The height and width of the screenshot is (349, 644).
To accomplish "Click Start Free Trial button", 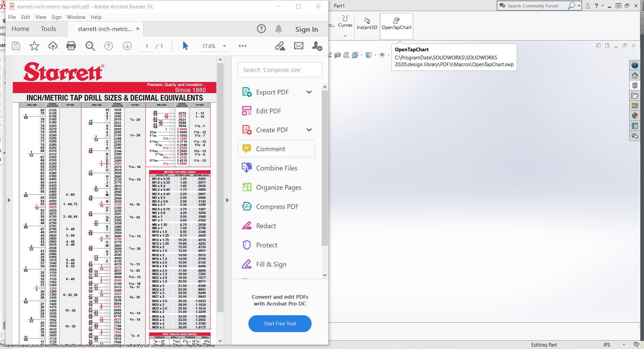I will (x=280, y=324).
